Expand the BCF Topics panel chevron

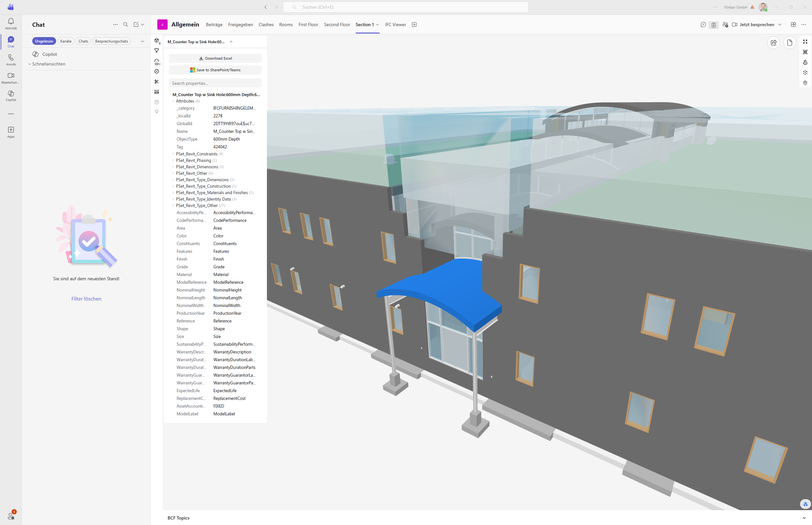tap(804, 518)
